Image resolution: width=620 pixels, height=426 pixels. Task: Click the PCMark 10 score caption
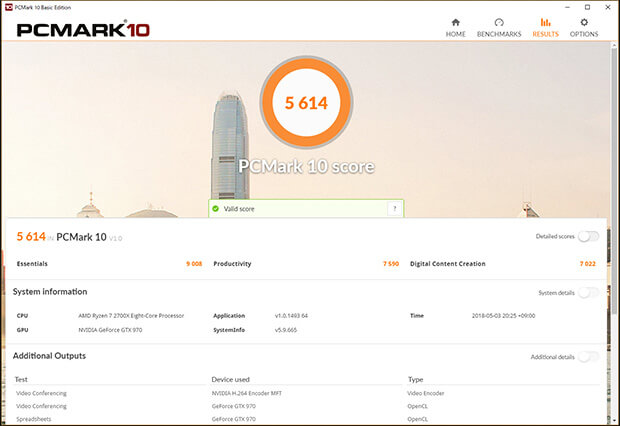point(306,166)
